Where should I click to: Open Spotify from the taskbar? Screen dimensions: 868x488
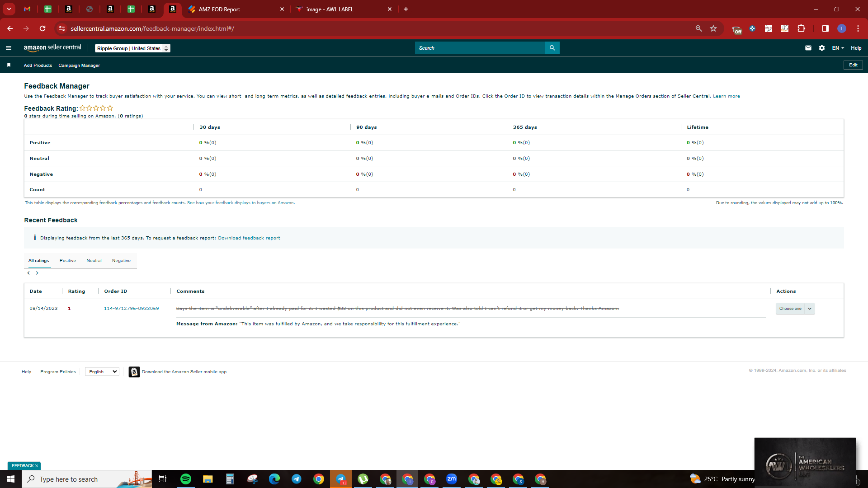coord(186,479)
